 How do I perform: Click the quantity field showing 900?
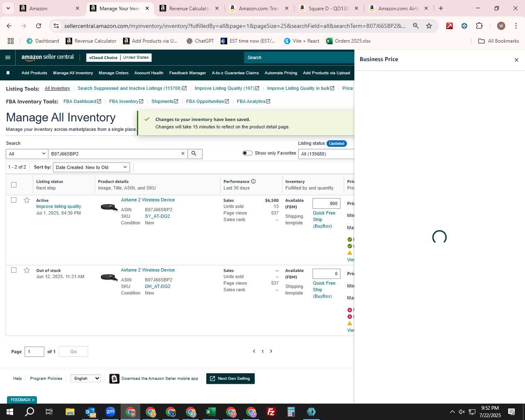326,203
